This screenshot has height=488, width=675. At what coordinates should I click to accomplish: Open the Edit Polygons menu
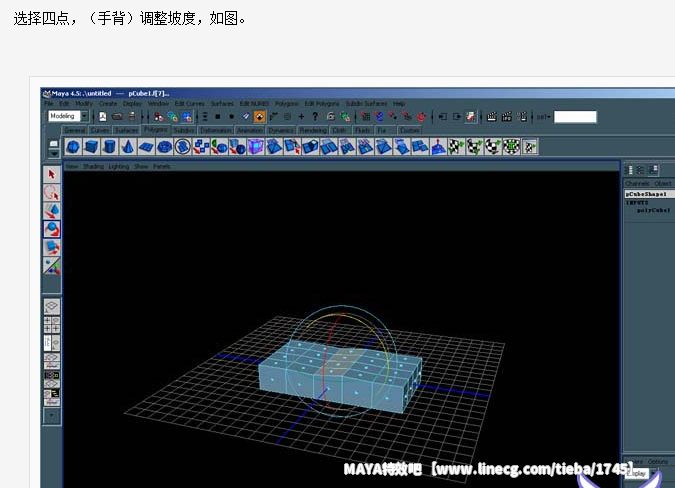(x=322, y=104)
